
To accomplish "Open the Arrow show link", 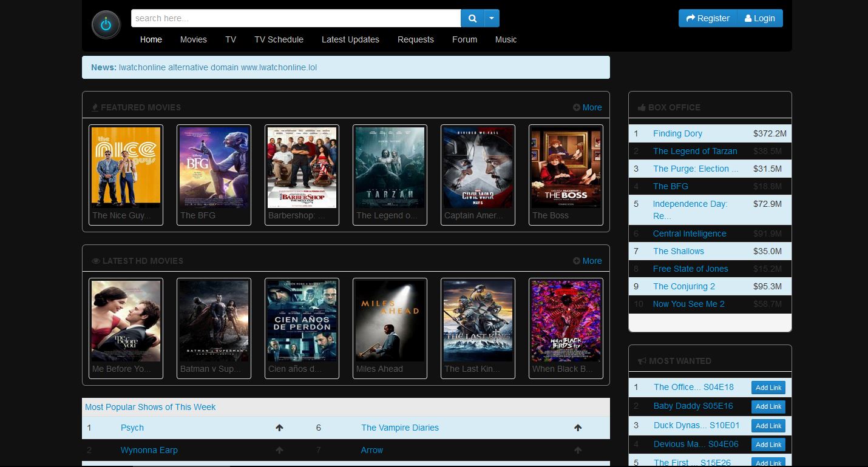I will [372, 450].
